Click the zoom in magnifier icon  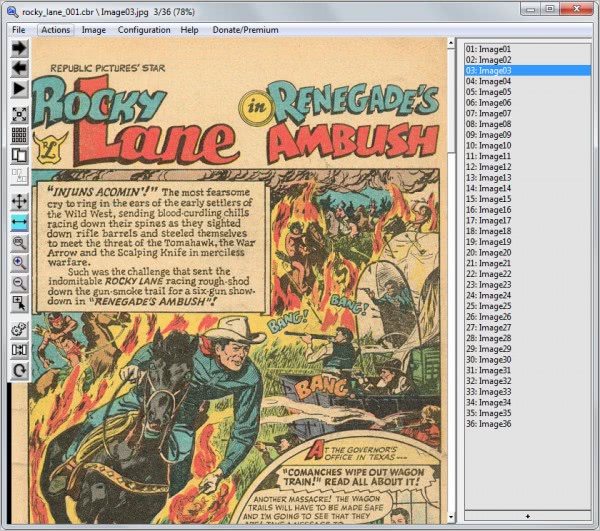pos(19,263)
